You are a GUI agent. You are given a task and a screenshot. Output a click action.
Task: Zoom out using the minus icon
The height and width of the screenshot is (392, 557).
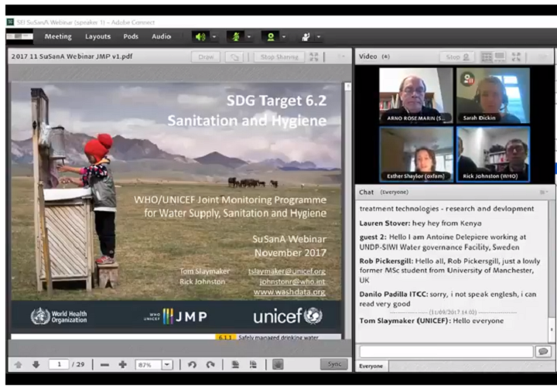click(x=104, y=364)
